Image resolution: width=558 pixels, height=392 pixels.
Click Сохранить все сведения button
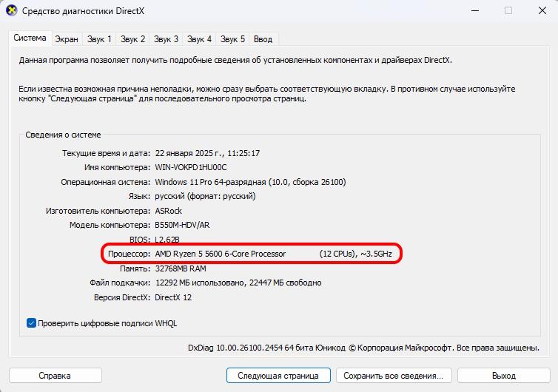[x=394, y=376]
